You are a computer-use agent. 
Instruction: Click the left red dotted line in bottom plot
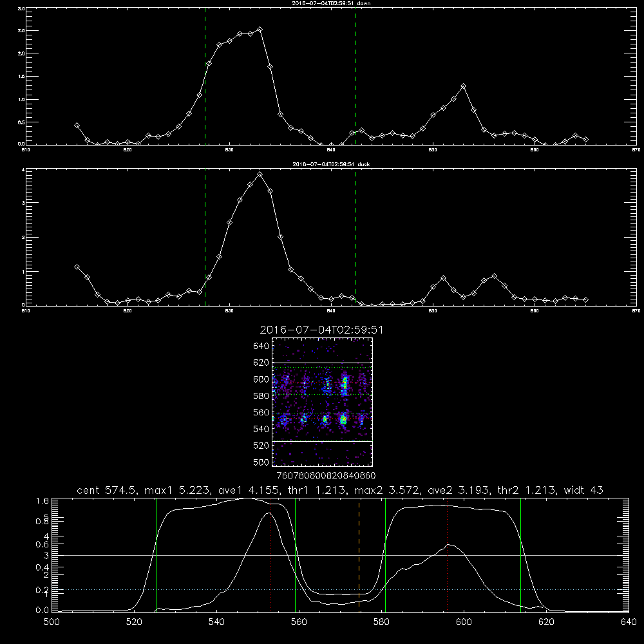pos(270,555)
